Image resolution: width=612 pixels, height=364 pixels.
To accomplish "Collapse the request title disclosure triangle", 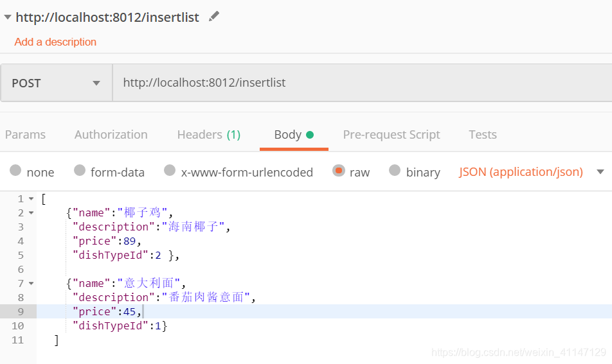I will click(x=8, y=17).
